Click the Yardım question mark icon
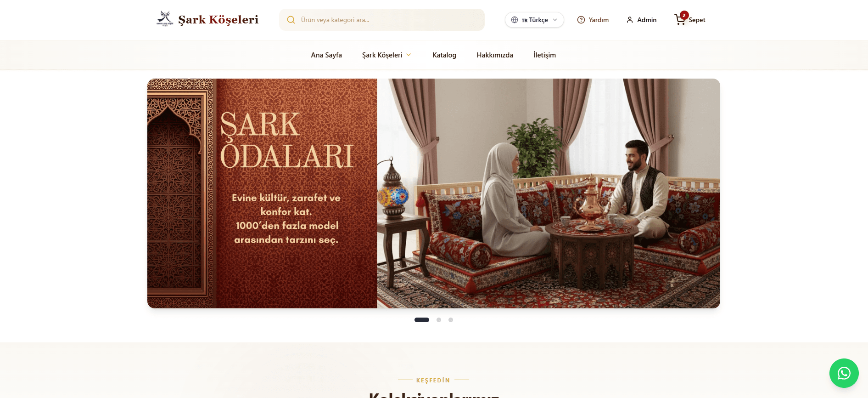 click(x=581, y=20)
